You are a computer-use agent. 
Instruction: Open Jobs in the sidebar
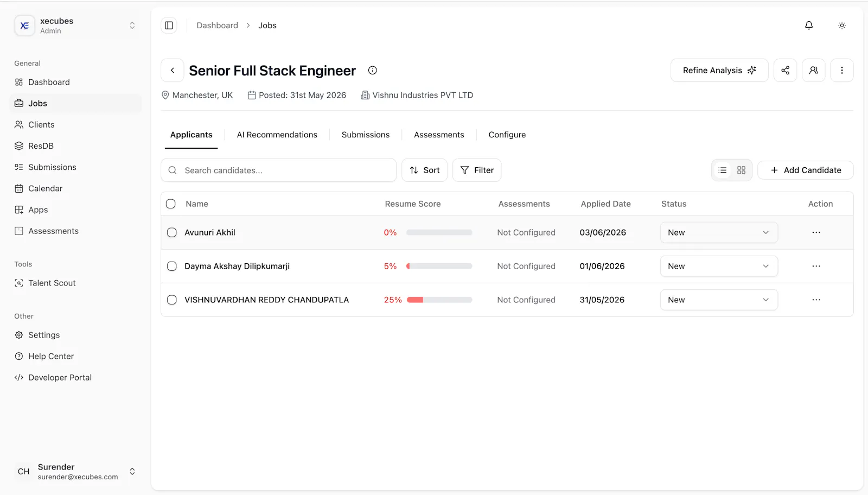coord(75,104)
